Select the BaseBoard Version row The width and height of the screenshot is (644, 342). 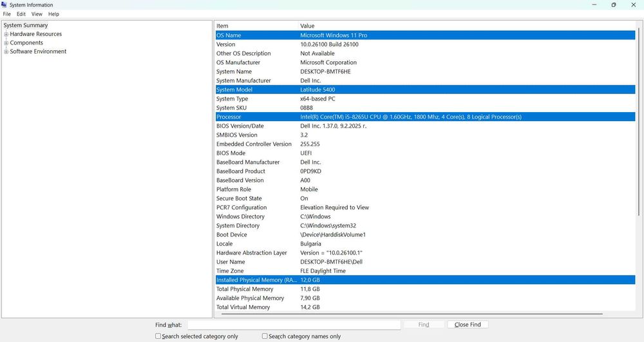click(x=426, y=180)
